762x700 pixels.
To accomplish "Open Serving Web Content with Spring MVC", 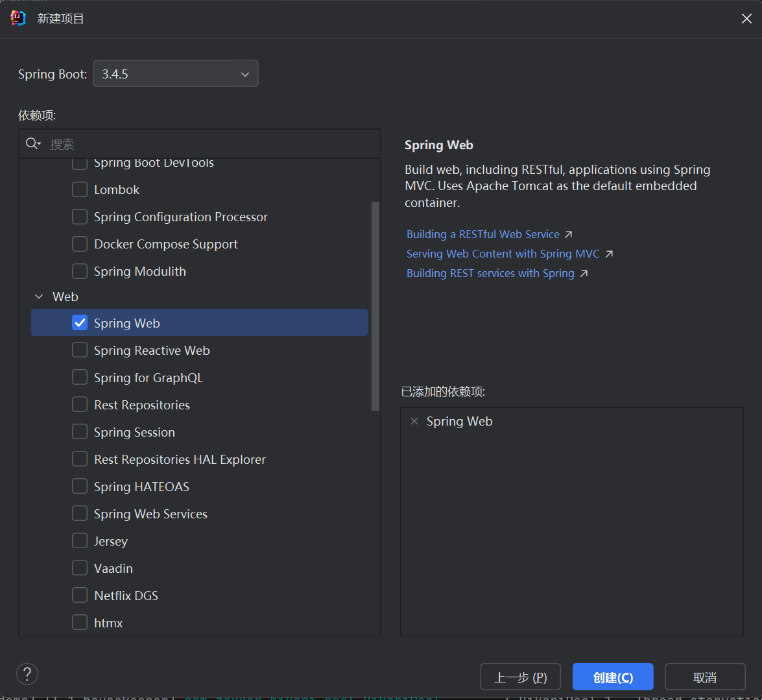I will (503, 254).
